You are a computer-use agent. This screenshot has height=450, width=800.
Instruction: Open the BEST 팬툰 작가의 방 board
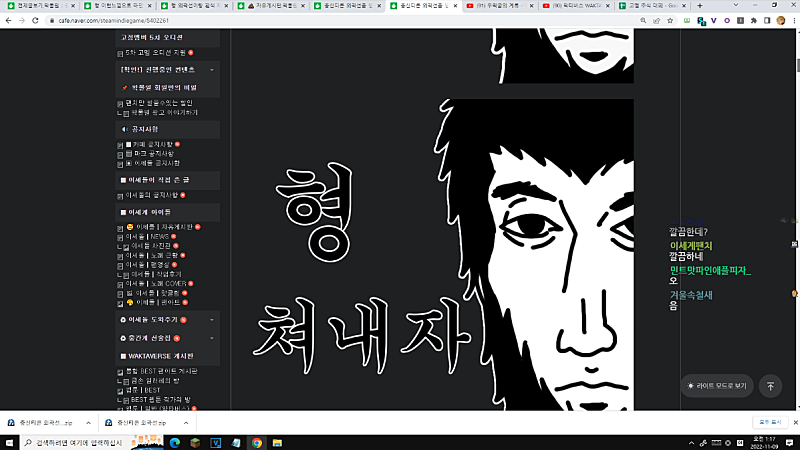pyautogui.click(x=160, y=399)
